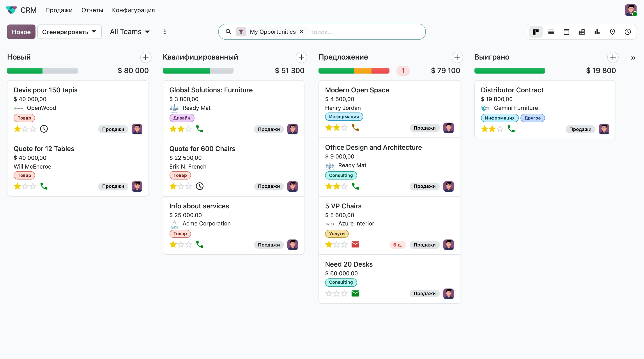The height and width of the screenshot is (359, 644).
Task: Set first priority star on Need 20 Desks
Action: 329,293
